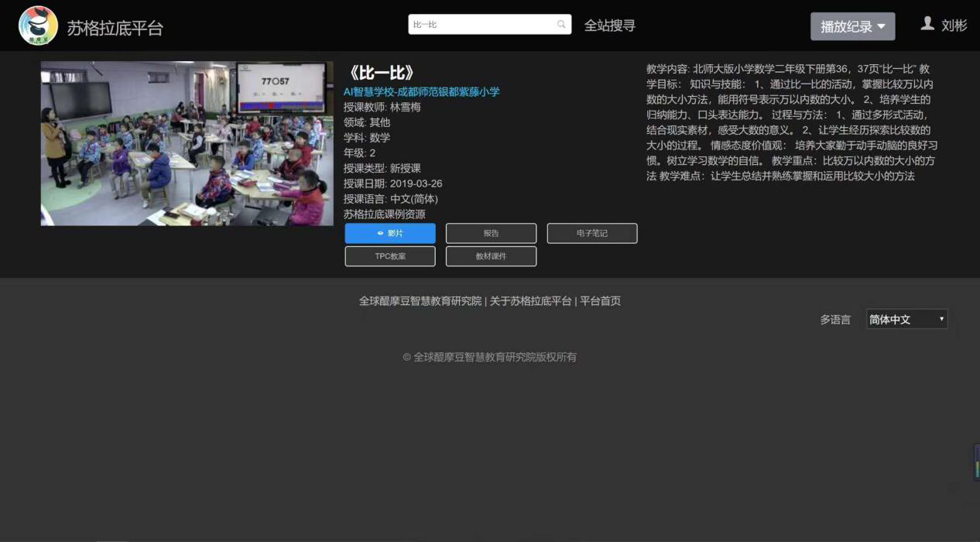Follow the AI智慧学校-成都师范银都紫藤小学 school link
Viewport: 980px width, 542px height.
[421, 91]
